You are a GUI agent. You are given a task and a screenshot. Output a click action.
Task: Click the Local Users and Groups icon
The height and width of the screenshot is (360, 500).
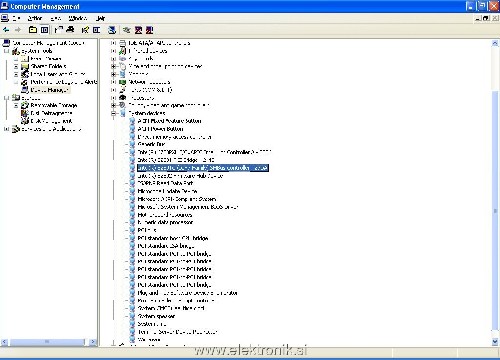click(x=25, y=74)
